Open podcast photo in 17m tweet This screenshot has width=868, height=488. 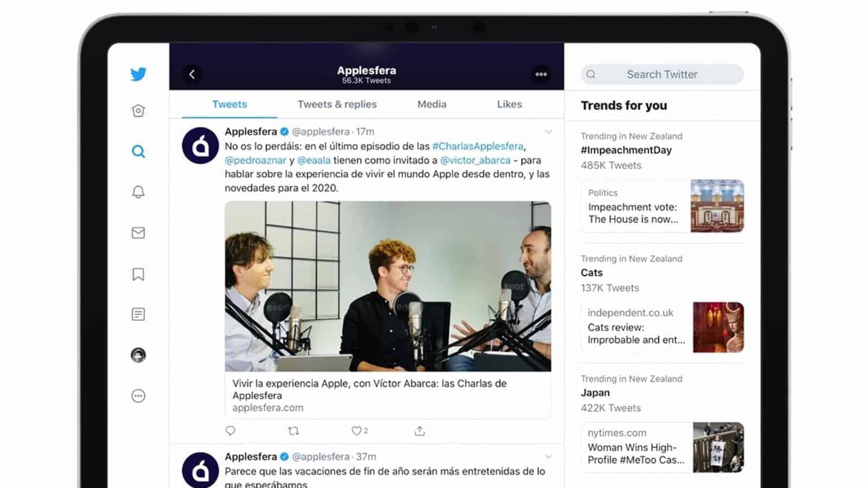tap(388, 286)
